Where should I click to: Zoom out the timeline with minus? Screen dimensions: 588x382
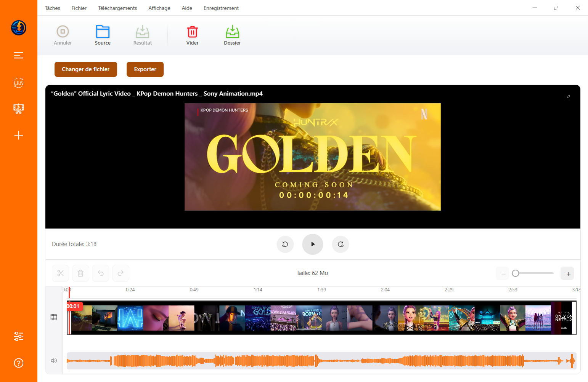[503, 273]
